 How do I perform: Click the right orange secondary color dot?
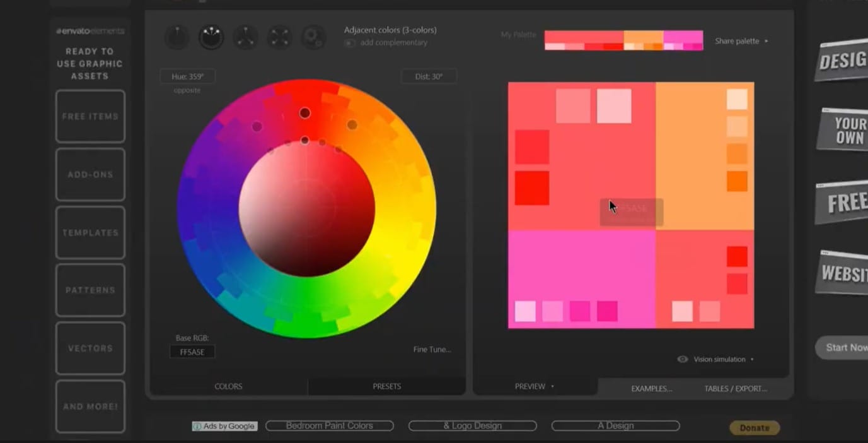pos(352,125)
